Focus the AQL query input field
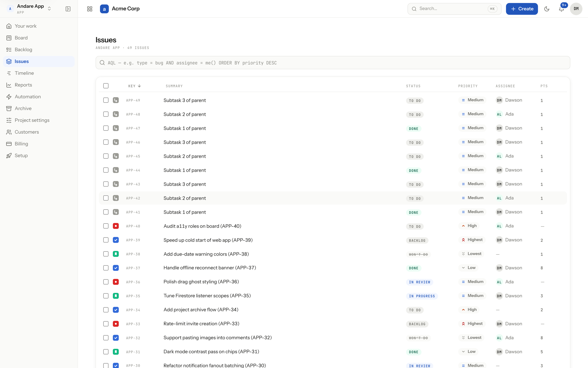 coord(333,63)
